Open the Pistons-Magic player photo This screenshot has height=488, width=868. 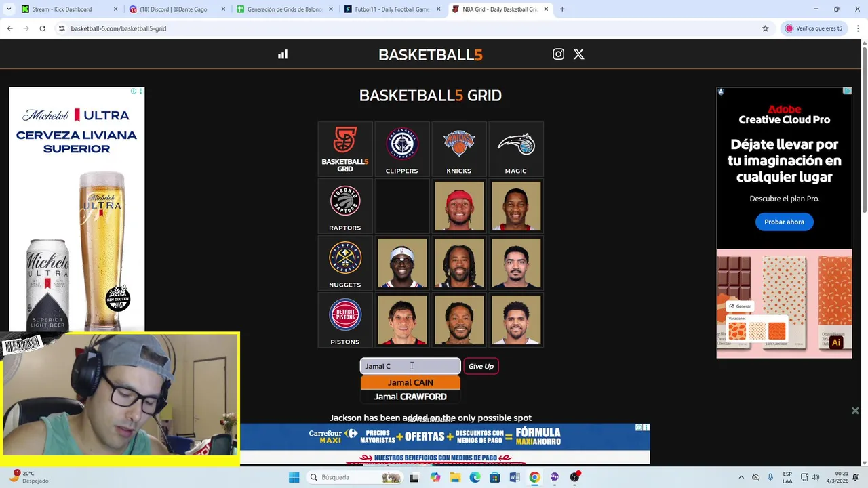515,321
